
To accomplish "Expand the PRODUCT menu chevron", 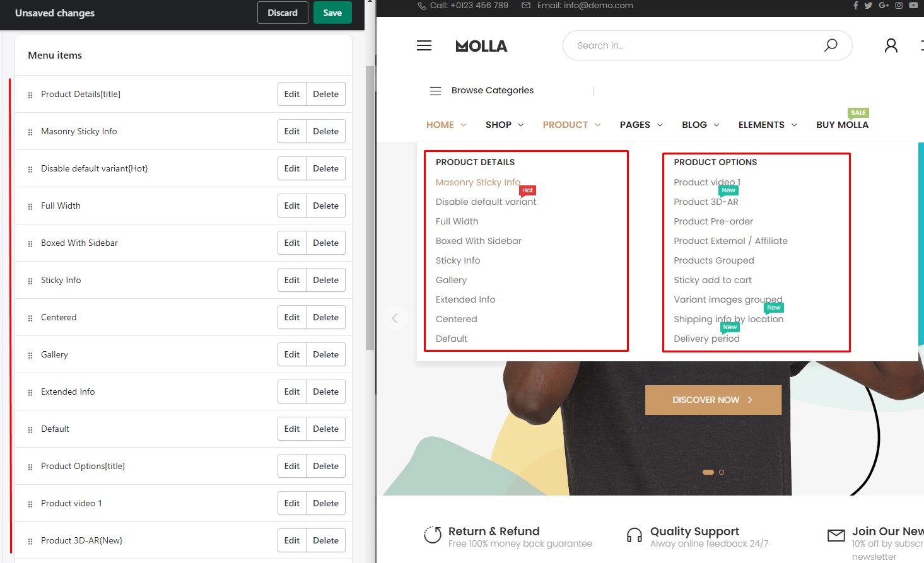I will coord(598,125).
